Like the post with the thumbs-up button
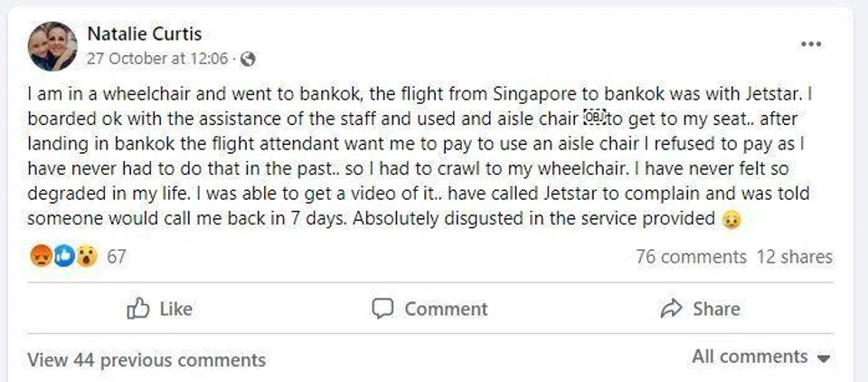The height and width of the screenshot is (382, 868). 160,309
